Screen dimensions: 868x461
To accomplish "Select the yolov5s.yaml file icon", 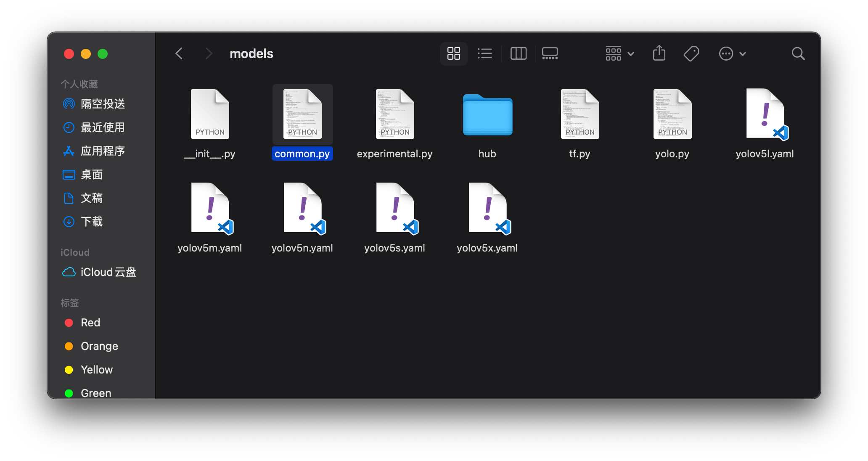I will 397,209.
